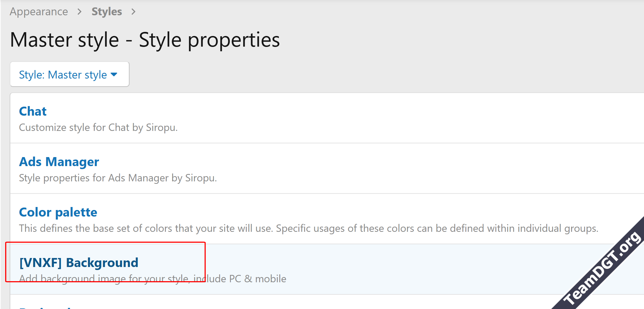Click the caret arrow beside Master style
The width and height of the screenshot is (644, 309).
(x=114, y=74)
